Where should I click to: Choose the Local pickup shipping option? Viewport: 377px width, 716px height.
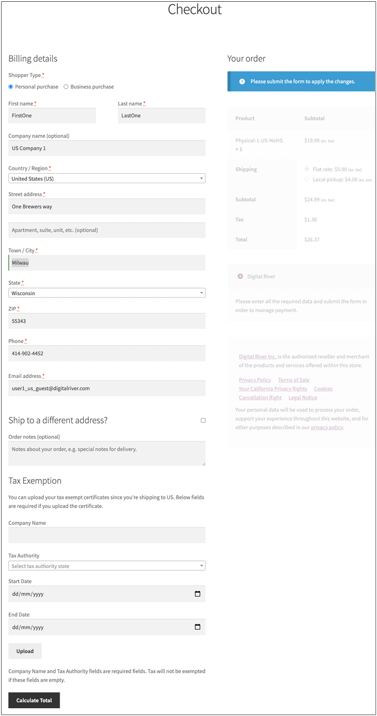click(307, 179)
